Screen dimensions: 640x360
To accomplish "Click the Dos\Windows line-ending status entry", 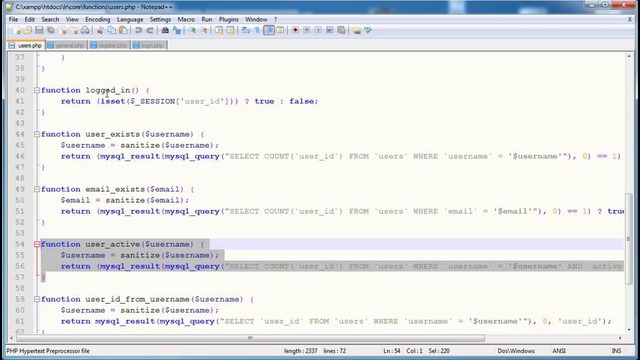I will pyautogui.click(x=516, y=351).
